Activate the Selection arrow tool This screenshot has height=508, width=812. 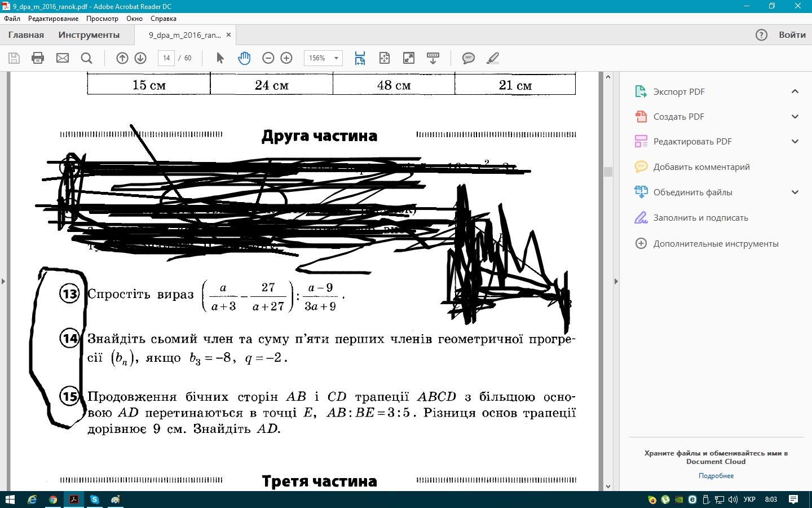click(x=220, y=58)
